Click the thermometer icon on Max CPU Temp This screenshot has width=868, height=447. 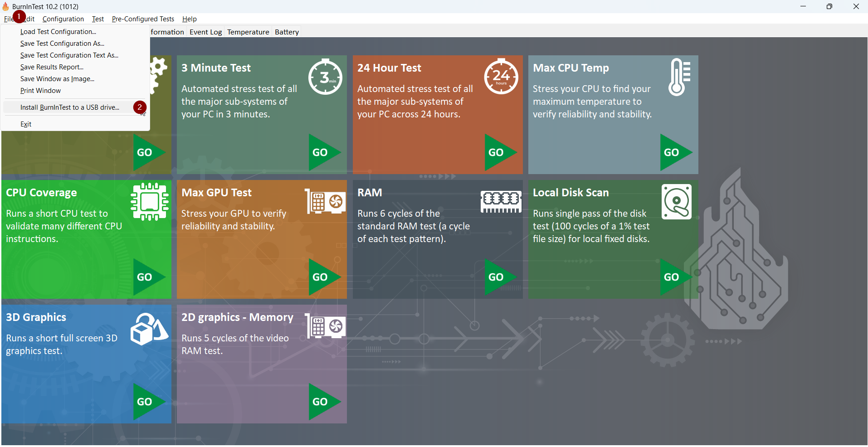(x=679, y=77)
